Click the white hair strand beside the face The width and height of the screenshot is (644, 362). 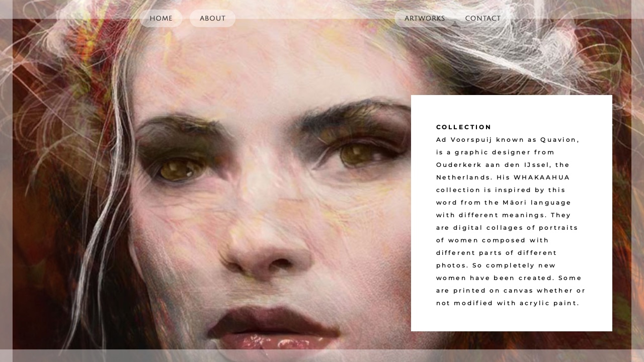[108, 201]
